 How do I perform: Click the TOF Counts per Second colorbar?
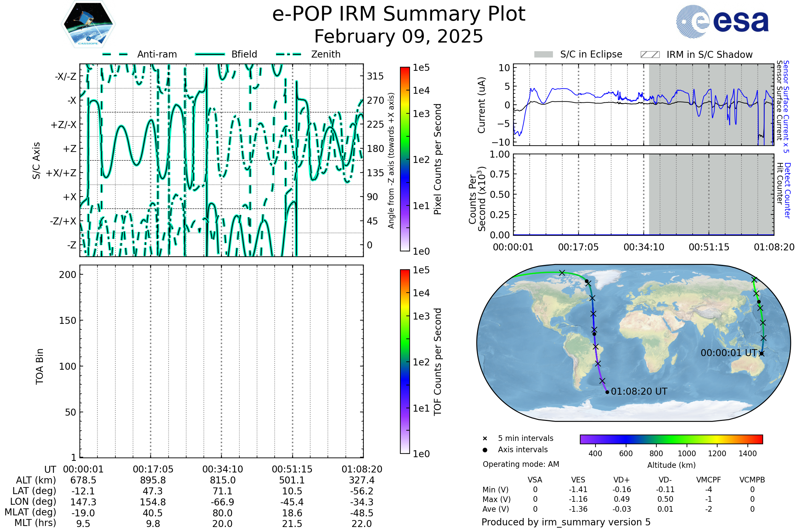coord(405,361)
